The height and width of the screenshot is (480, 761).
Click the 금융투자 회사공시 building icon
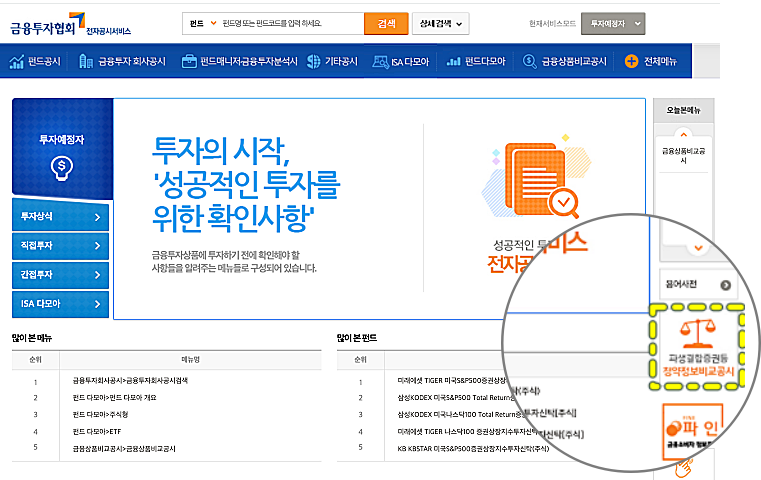pos(85,62)
